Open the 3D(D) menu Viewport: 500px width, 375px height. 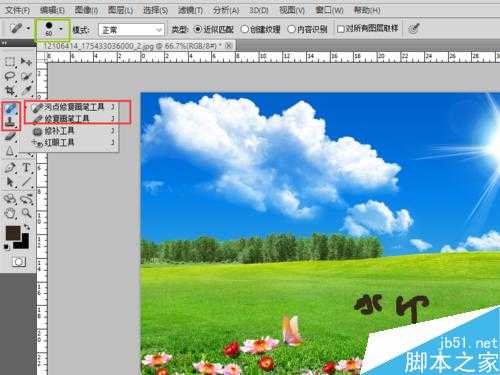(259, 10)
